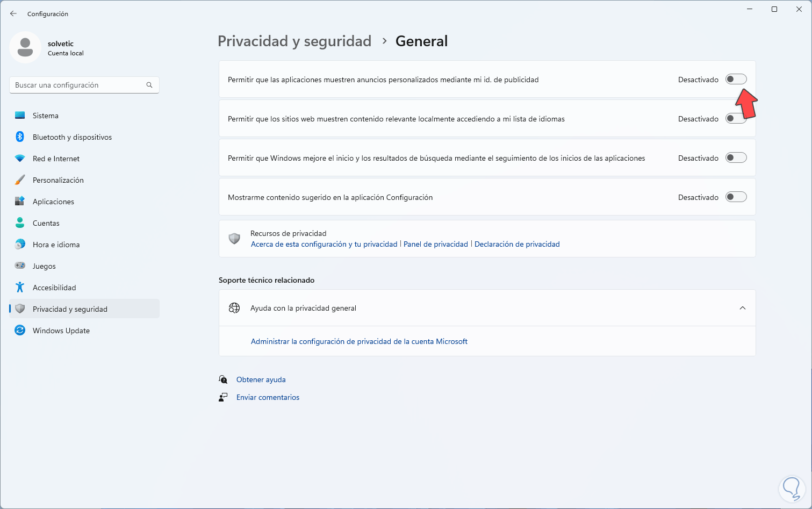This screenshot has width=812, height=509.
Task: Enable personalized ads advertising ID toggle
Action: click(736, 80)
